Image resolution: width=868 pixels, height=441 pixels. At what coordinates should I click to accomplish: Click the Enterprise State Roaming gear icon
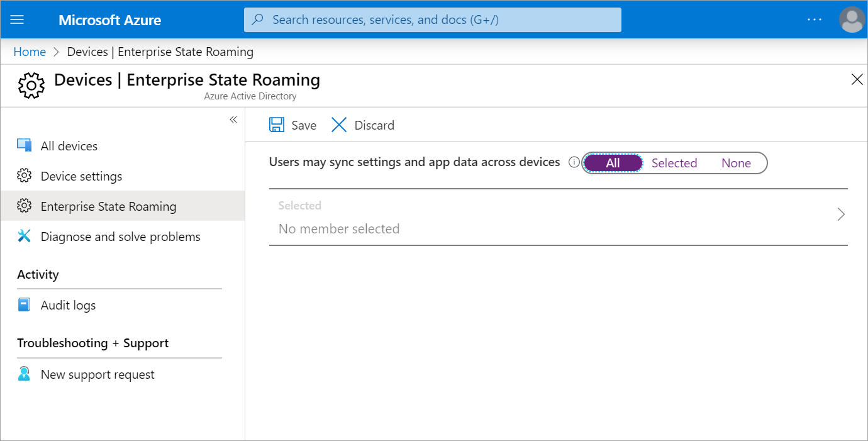(x=25, y=206)
